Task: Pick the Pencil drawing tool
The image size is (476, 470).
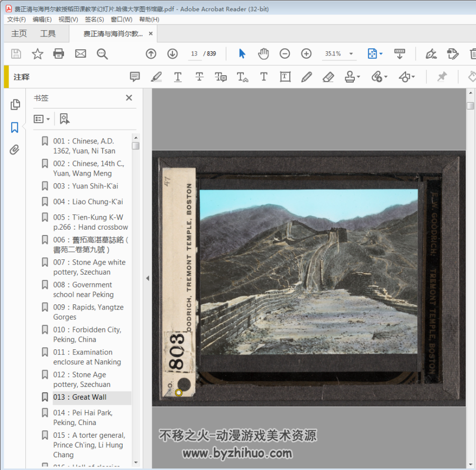Action: click(x=307, y=77)
